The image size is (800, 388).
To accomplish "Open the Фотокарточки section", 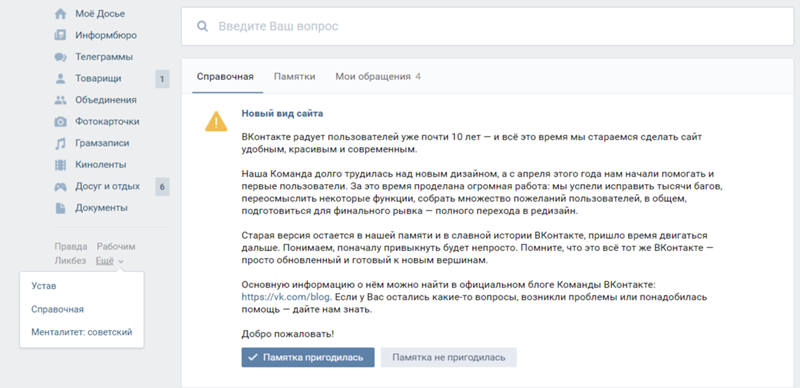I will click(107, 122).
